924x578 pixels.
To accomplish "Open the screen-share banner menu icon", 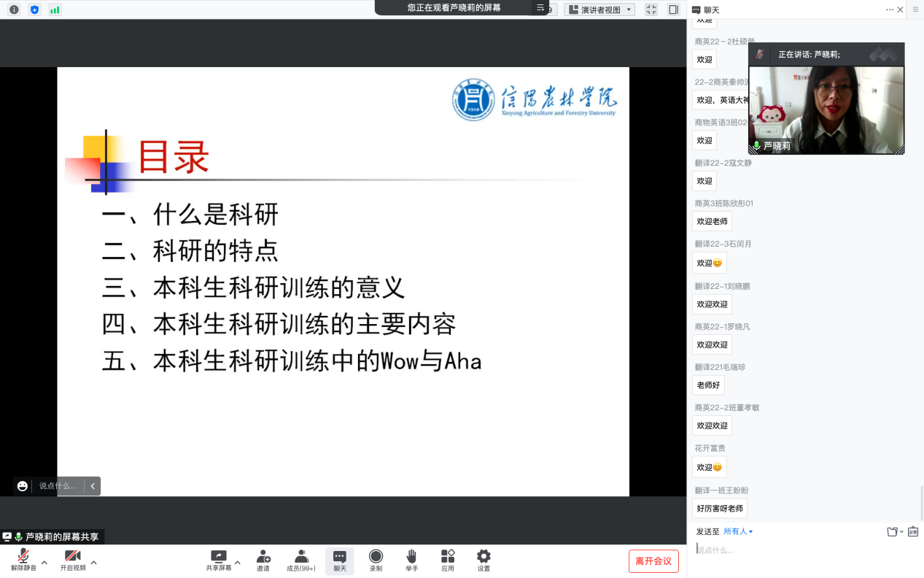I will [540, 8].
